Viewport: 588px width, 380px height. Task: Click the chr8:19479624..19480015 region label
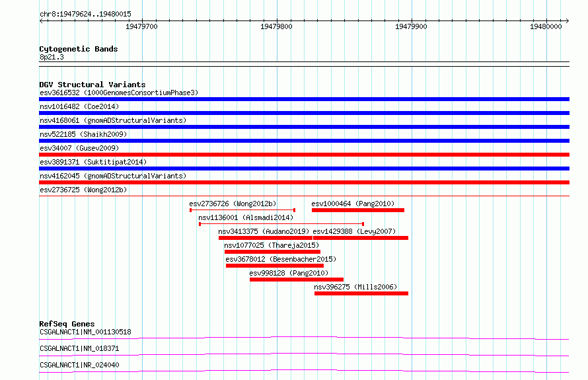[85, 14]
